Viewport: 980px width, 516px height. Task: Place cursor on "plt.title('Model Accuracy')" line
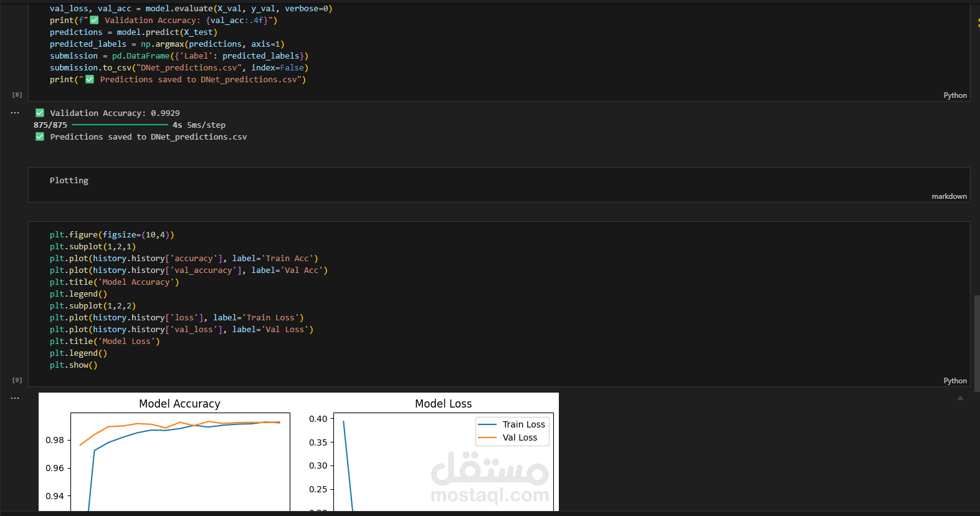[115, 282]
